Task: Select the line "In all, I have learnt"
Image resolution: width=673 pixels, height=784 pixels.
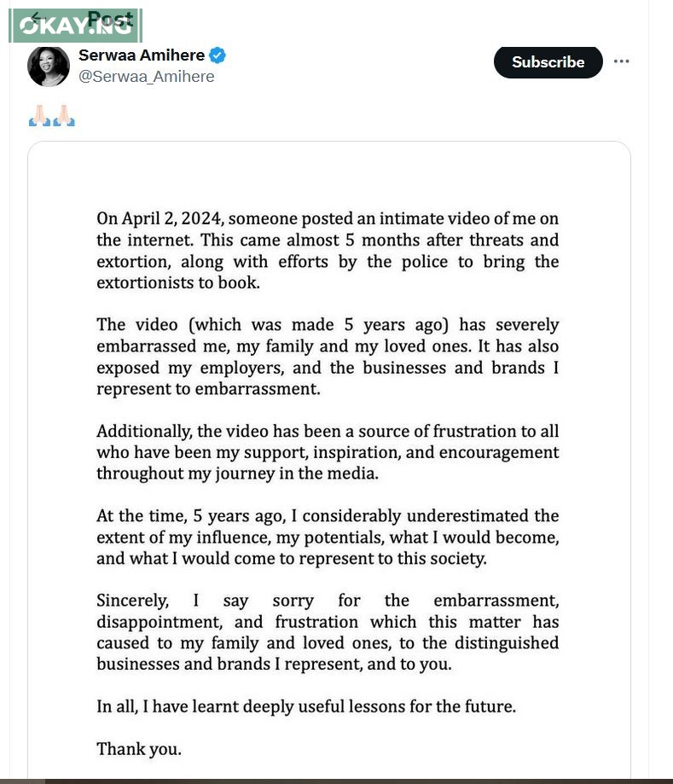Action: (x=306, y=706)
